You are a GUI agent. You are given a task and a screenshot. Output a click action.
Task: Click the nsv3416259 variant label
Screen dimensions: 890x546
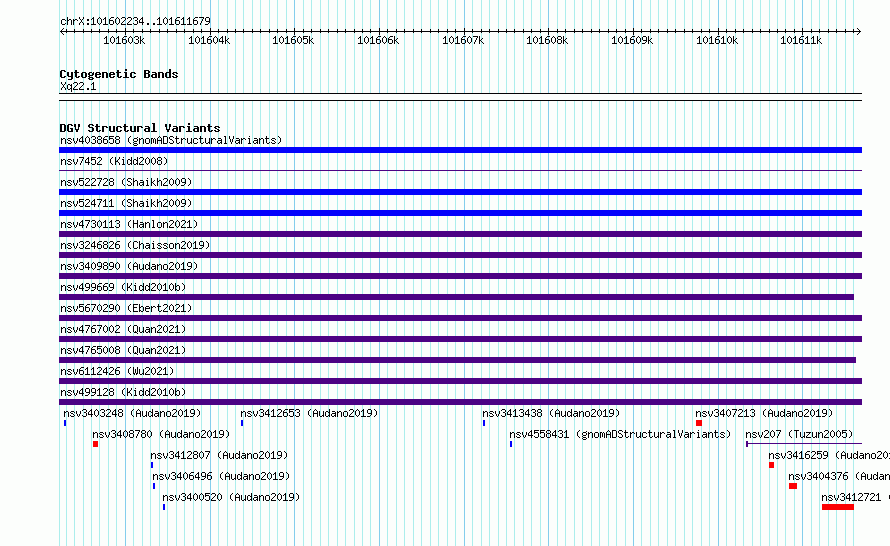pyautogui.click(x=829, y=455)
